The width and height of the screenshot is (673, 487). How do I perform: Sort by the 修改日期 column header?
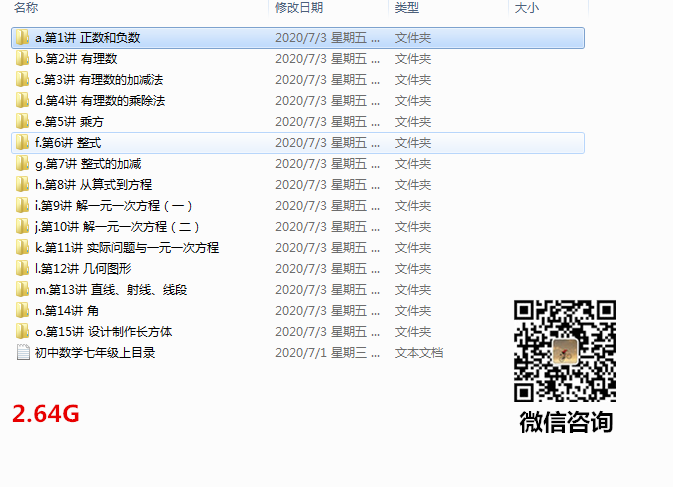click(299, 8)
